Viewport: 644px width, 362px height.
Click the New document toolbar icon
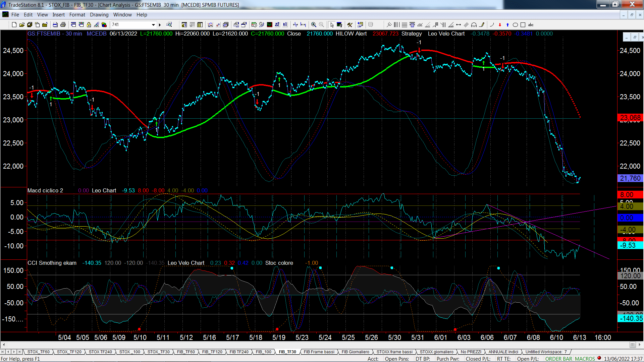[14, 24]
